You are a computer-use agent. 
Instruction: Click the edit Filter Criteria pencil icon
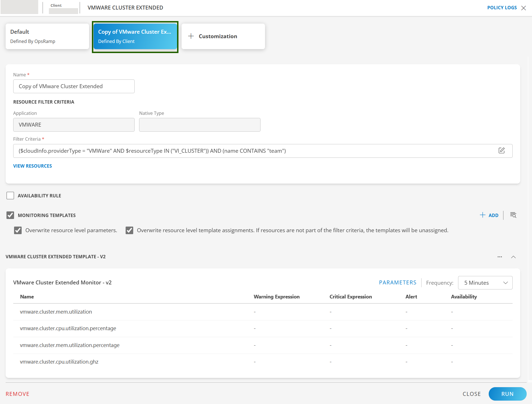501,150
